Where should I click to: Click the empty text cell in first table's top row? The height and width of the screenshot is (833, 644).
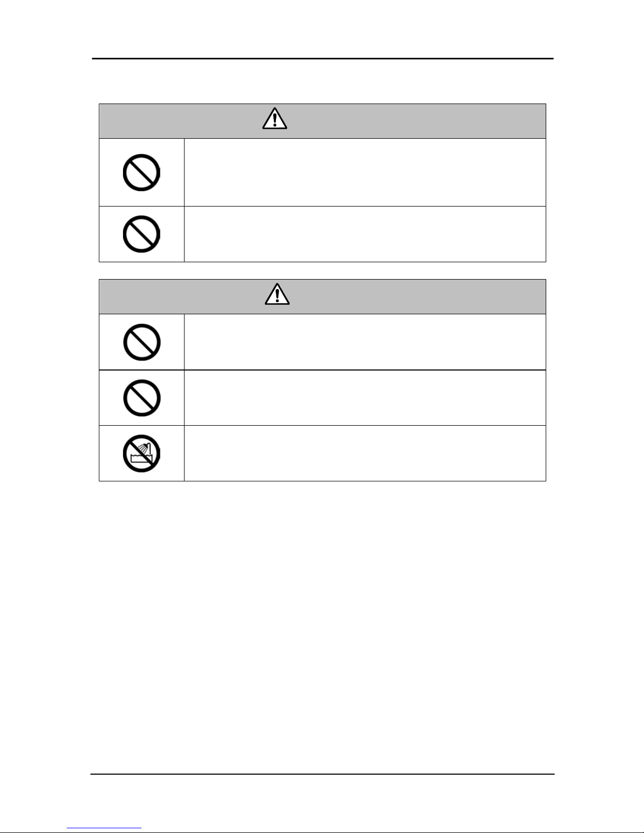pyautogui.click(x=365, y=172)
